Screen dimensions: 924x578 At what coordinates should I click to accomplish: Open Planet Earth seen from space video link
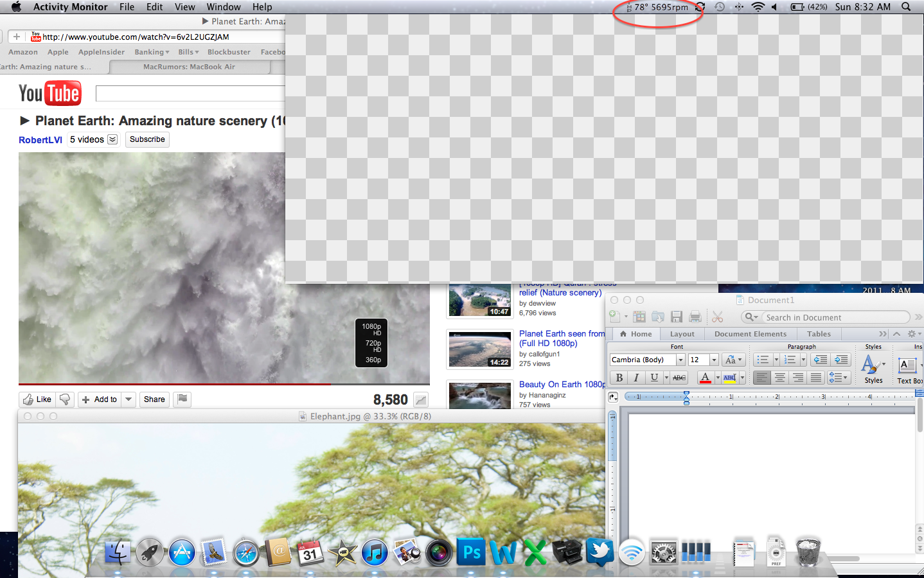point(562,338)
